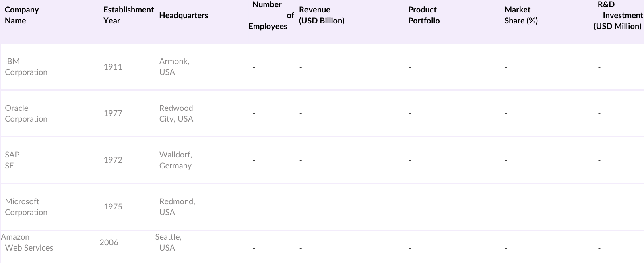This screenshot has width=644, height=263.
Task: Click the R&D Investment column header
Action: coord(618,15)
